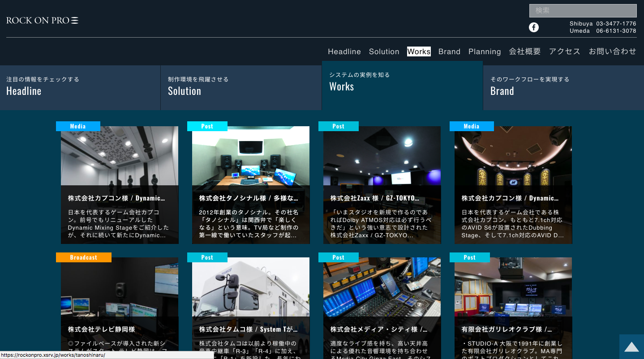Click title 株式会社メディア・シティ様

click(x=379, y=329)
